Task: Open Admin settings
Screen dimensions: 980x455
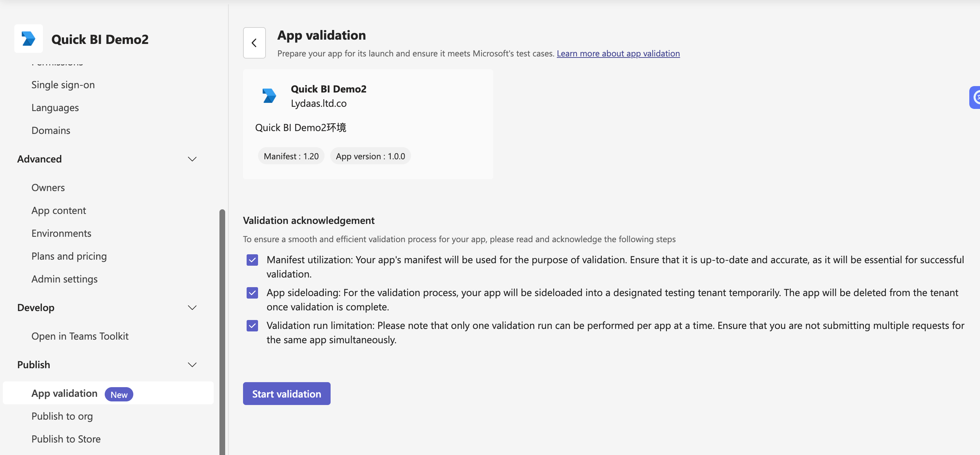Action: (65, 279)
